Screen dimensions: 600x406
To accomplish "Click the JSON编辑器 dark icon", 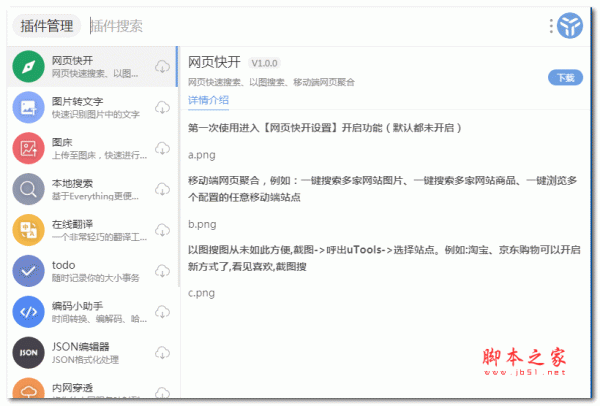I will pos(28,352).
